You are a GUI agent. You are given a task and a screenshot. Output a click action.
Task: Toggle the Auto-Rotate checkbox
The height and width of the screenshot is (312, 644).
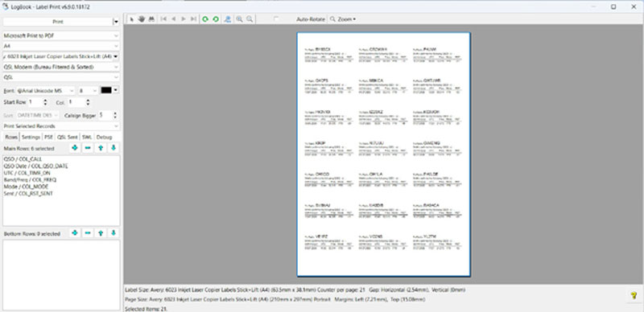276,19
